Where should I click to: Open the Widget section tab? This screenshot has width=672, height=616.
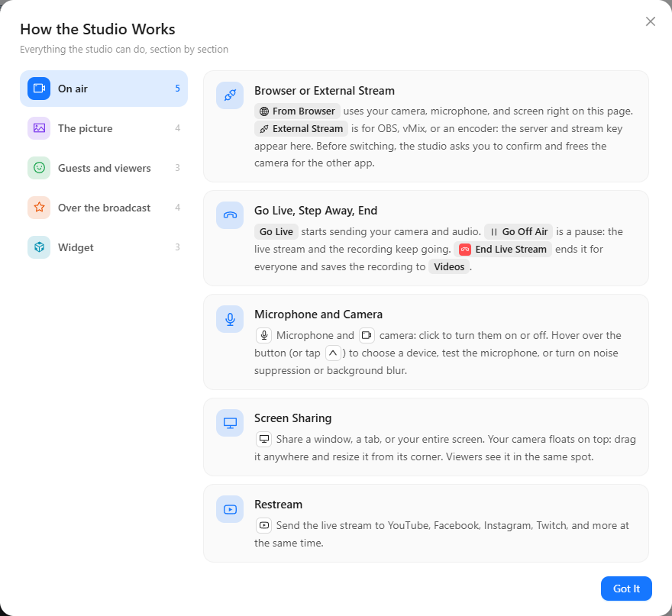click(104, 247)
